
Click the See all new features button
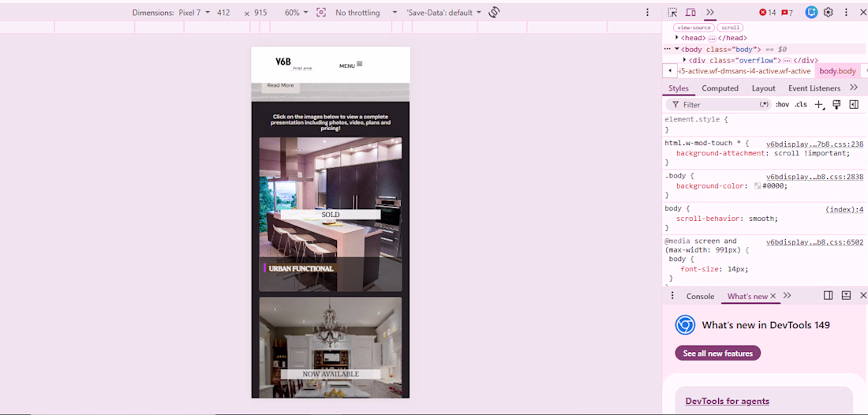pyautogui.click(x=718, y=353)
